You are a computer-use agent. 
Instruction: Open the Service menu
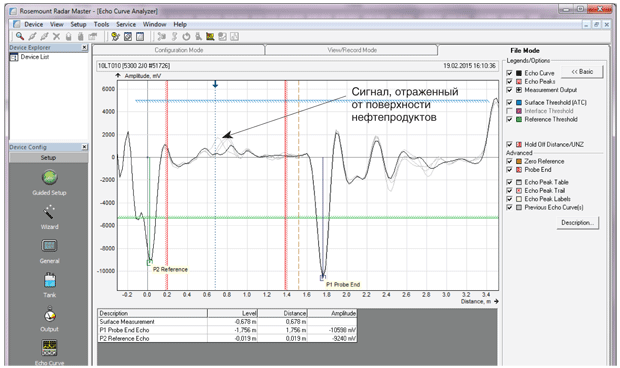[126, 25]
